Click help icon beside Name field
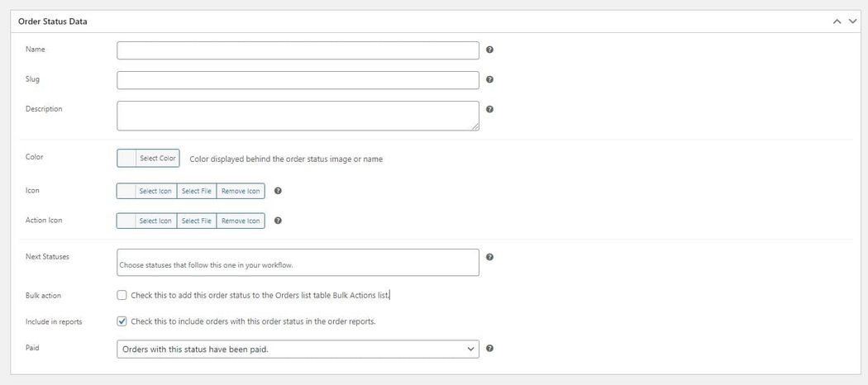868x385 pixels. [489, 50]
